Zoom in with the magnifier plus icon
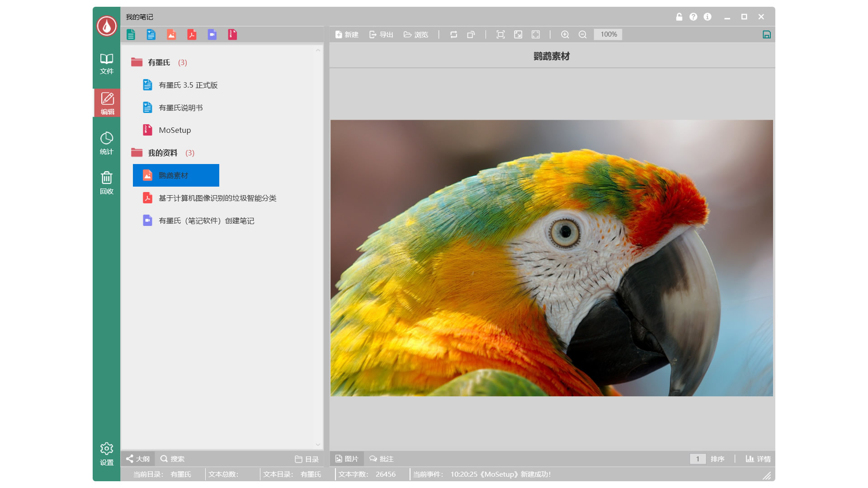Screen dimensions: 868x488 pos(565,34)
